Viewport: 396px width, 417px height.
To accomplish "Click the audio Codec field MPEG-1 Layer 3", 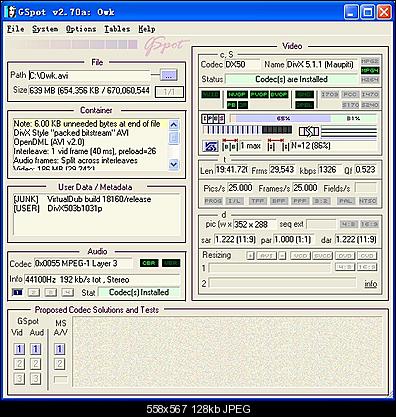I will click(83, 263).
